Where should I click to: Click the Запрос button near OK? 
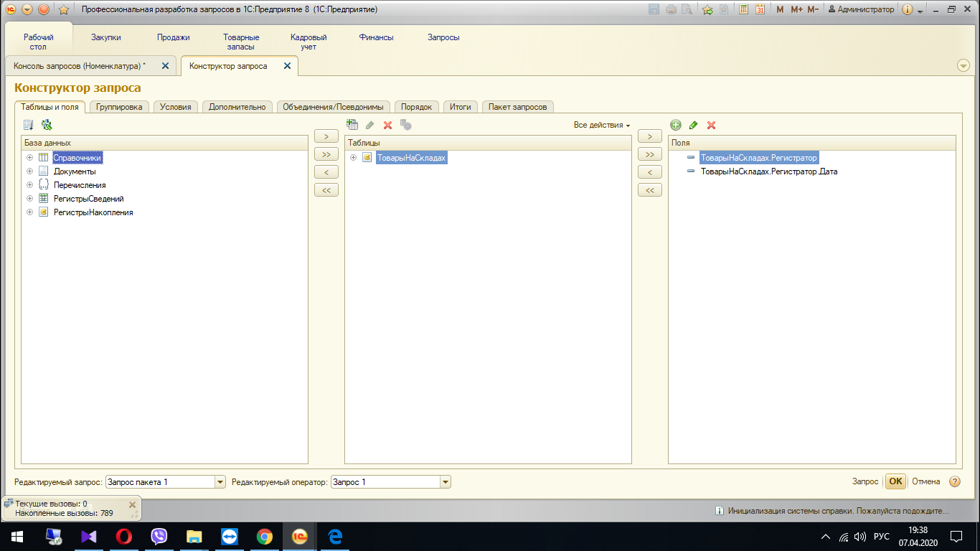click(865, 481)
